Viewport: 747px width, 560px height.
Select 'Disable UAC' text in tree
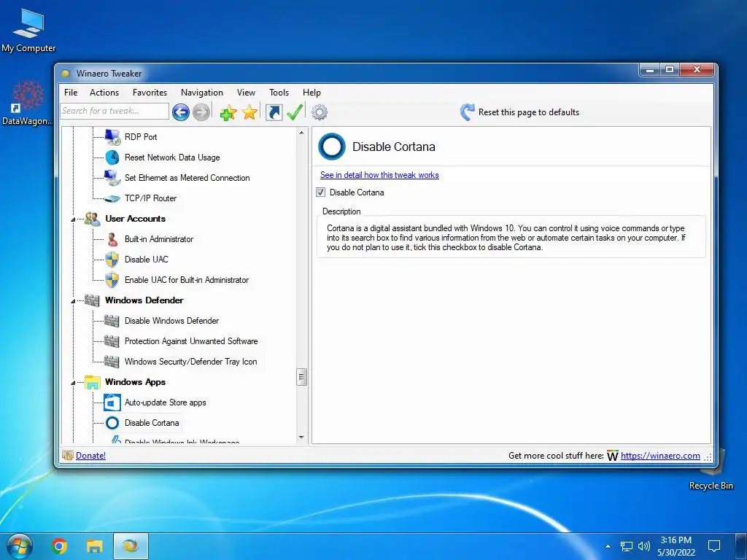146,260
